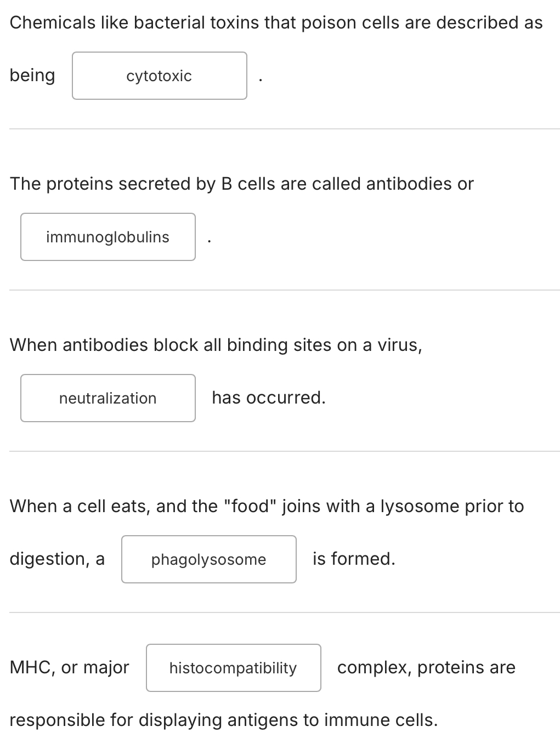Click the period after the cytotoxic field

click(261, 81)
